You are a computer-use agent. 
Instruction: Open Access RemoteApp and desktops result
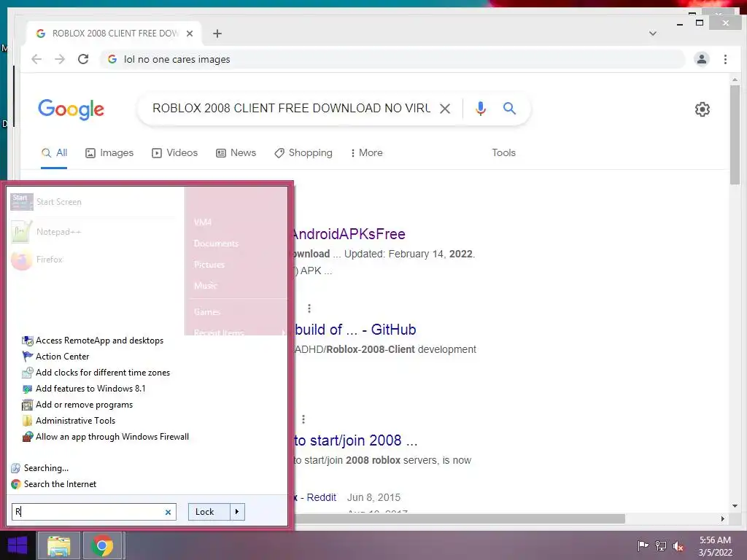pyautogui.click(x=93, y=341)
